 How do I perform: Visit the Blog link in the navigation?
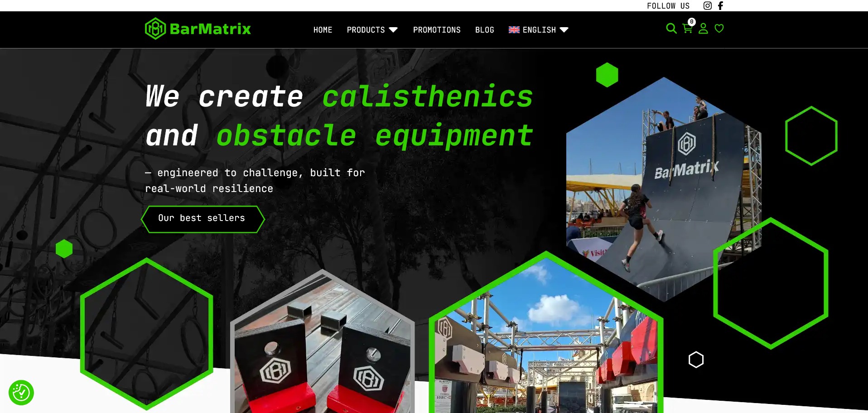(x=484, y=30)
